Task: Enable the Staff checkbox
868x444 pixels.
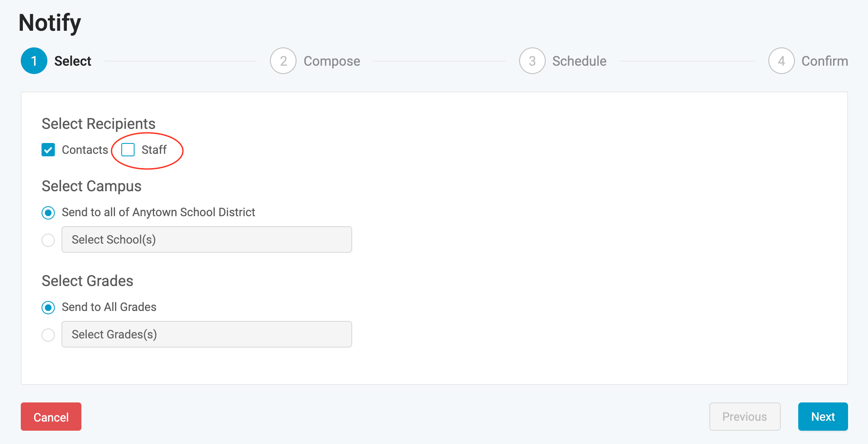Action: tap(128, 150)
